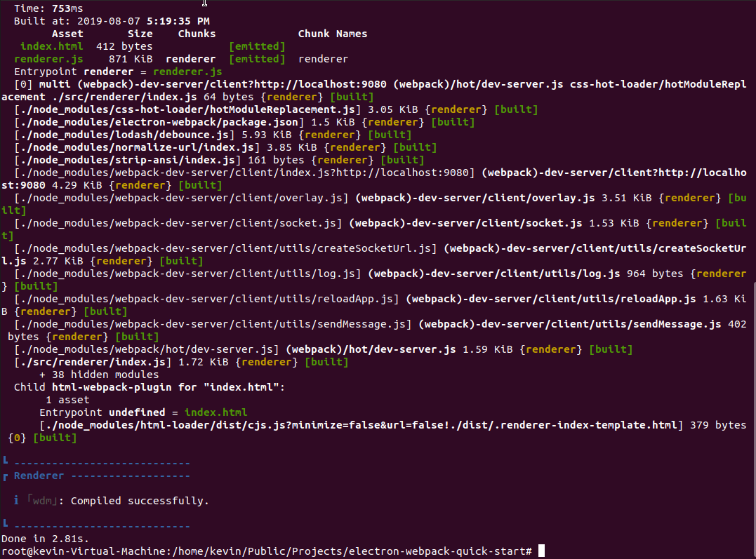
Task: Click the 'Built at: 2019-08-07 5:19:35 PM' line
Action: coord(112,21)
